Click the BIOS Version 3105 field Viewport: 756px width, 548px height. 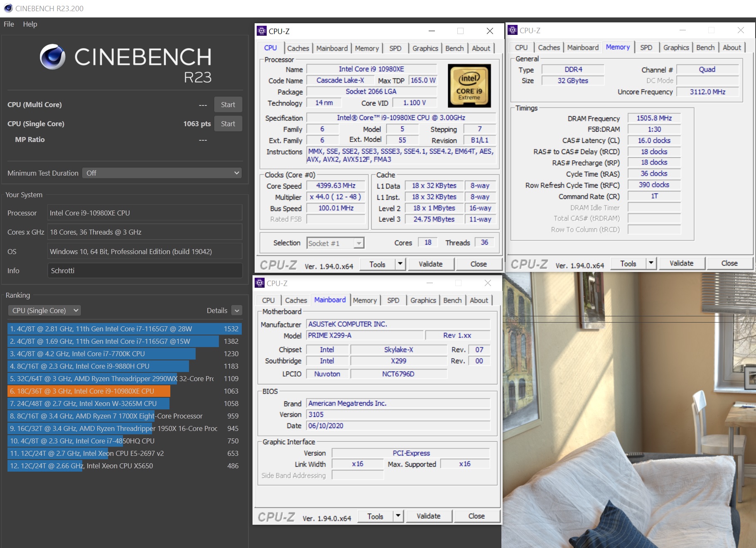coord(398,415)
